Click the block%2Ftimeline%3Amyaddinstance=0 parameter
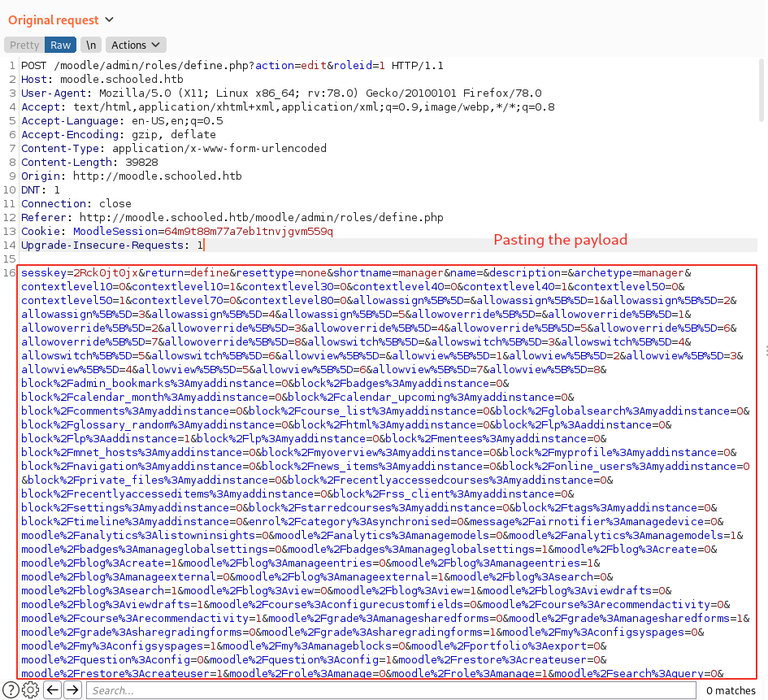This screenshot has height=700, width=768. pyautogui.click(x=132, y=522)
